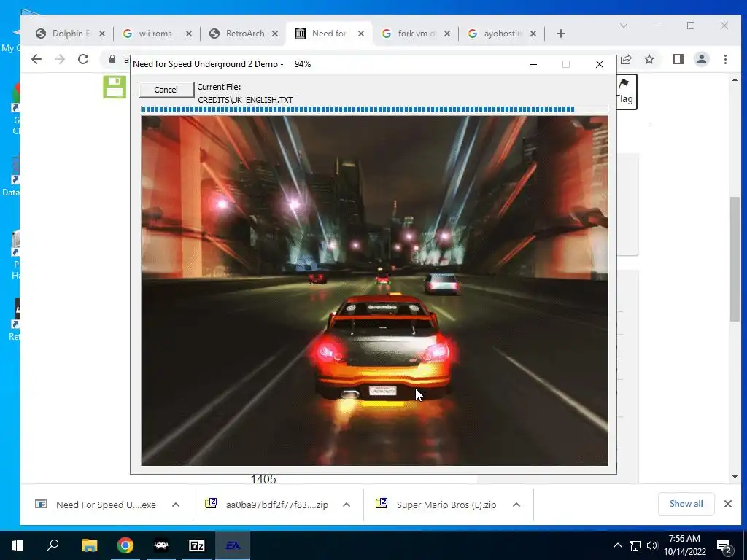The width and height of the screenshot is (747, 560).
Task: Expand options for Super Mario Bros zip download
Action: pyautogui.click(x=516, y=505)
